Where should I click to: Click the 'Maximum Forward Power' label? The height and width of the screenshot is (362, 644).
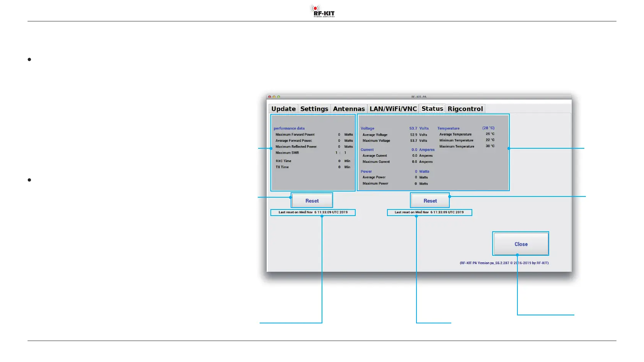(295, 135)
